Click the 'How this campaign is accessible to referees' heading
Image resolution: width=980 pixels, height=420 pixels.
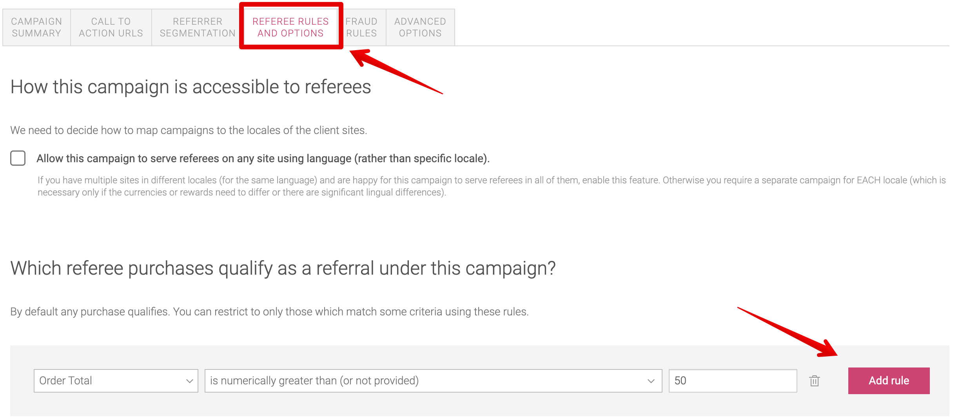[x=191, y=87]
